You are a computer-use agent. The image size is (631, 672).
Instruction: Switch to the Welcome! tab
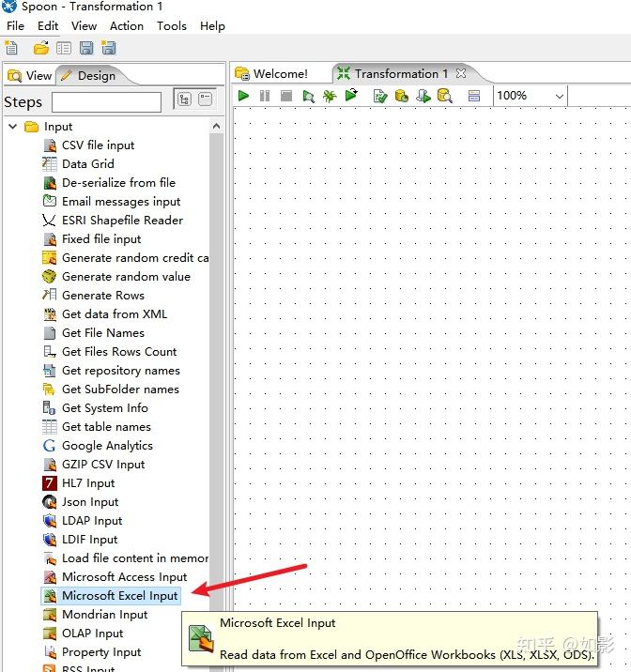point(271,74)
